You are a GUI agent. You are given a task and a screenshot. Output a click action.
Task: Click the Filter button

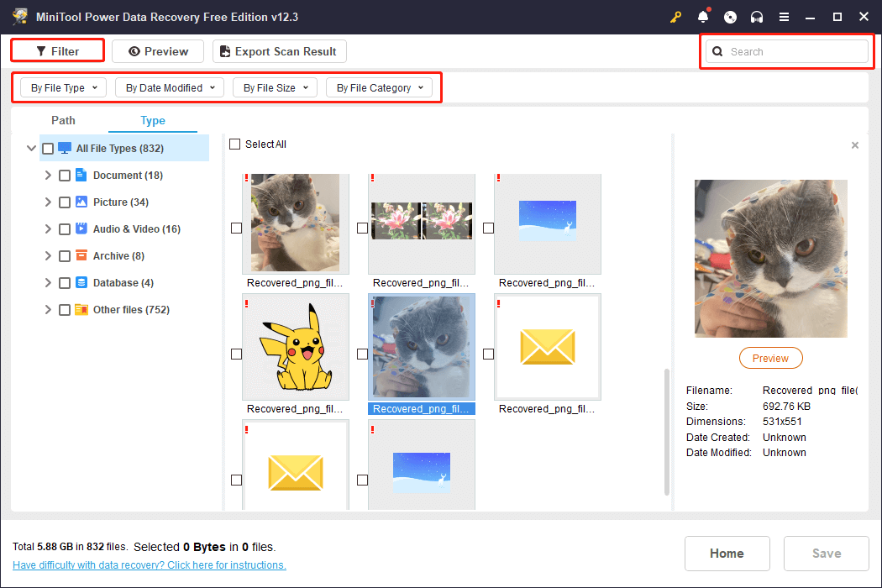pos(58,51)
